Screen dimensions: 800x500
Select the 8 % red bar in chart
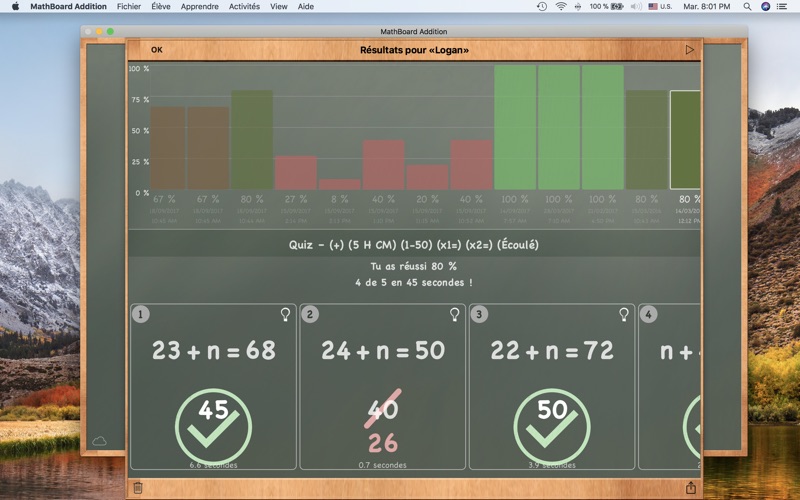[x=340, y=184]
